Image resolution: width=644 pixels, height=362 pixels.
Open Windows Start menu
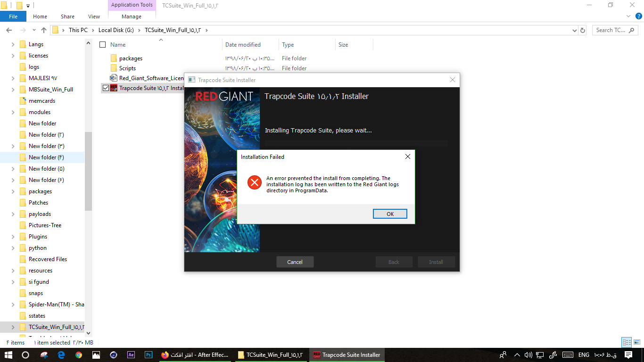[8, 355]
